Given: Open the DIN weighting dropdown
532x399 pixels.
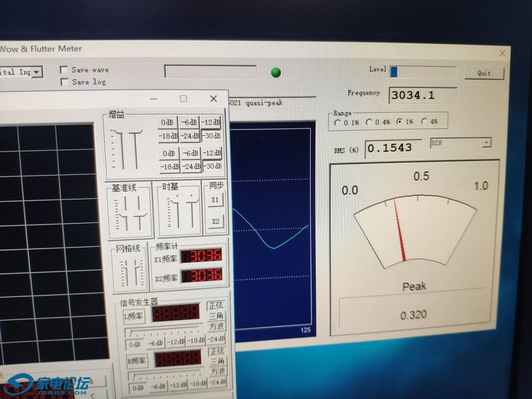Looking at the screenshot, I should click(x=486, y=143).
